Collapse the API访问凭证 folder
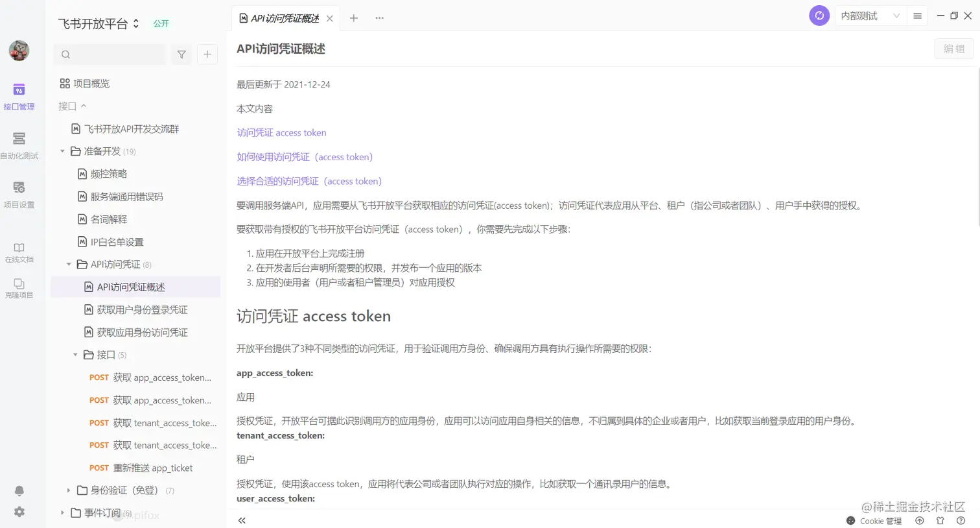 point(69,264)
